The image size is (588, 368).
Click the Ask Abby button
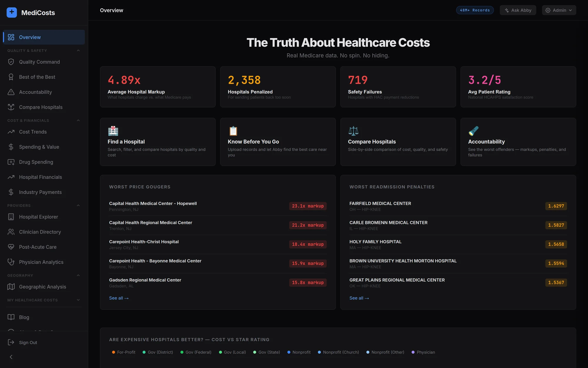click(518, 10)
